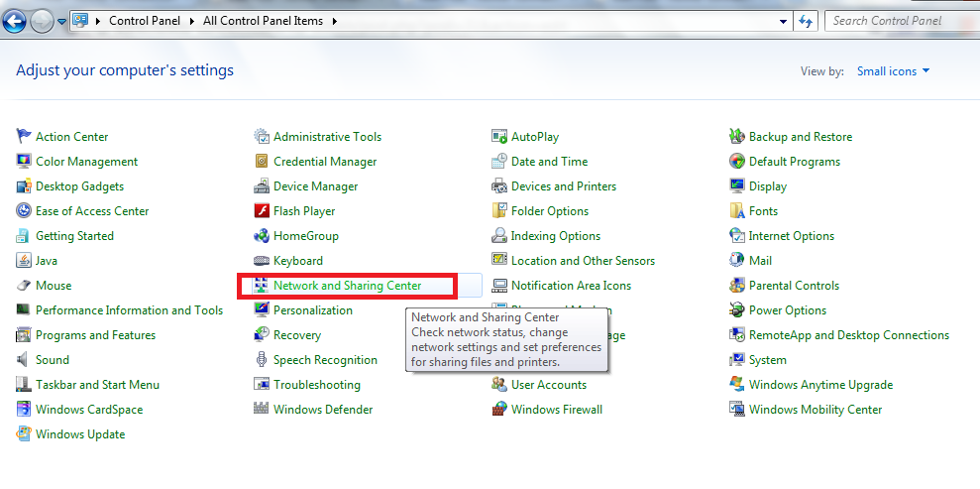This screenshot has width=980, height=489.
Task: Open the Internet Options link
Action: (792, 236)
